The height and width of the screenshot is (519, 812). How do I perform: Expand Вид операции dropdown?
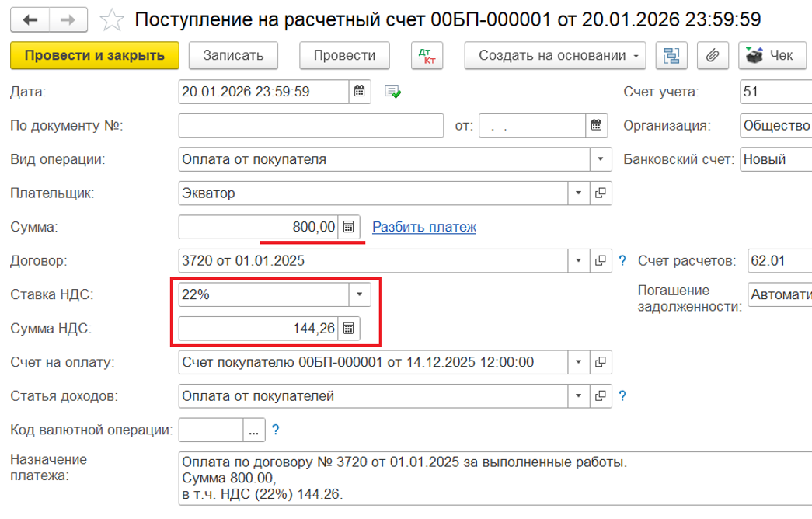tap(601, 159)
